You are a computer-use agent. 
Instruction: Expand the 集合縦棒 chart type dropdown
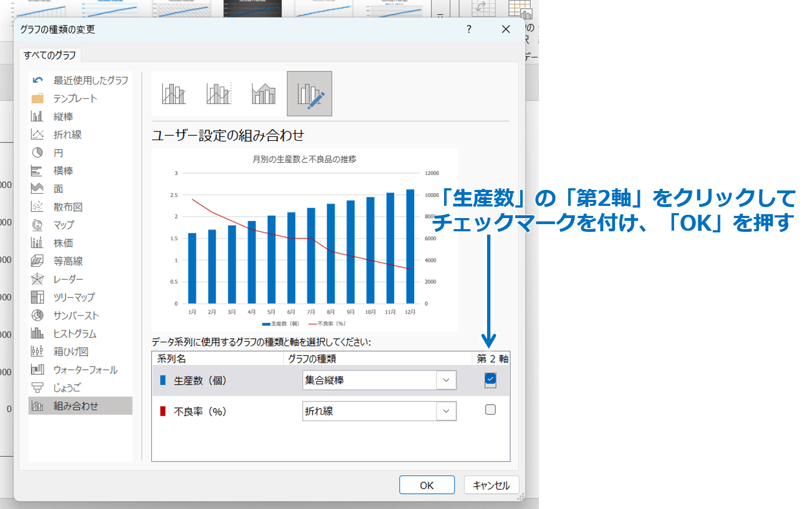[446, 380]
